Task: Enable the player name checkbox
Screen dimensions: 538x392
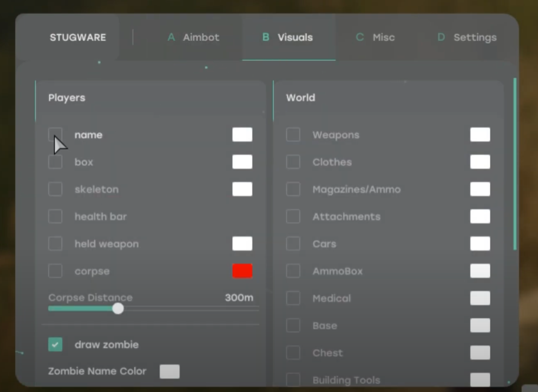Action: (x=55, y=134)
